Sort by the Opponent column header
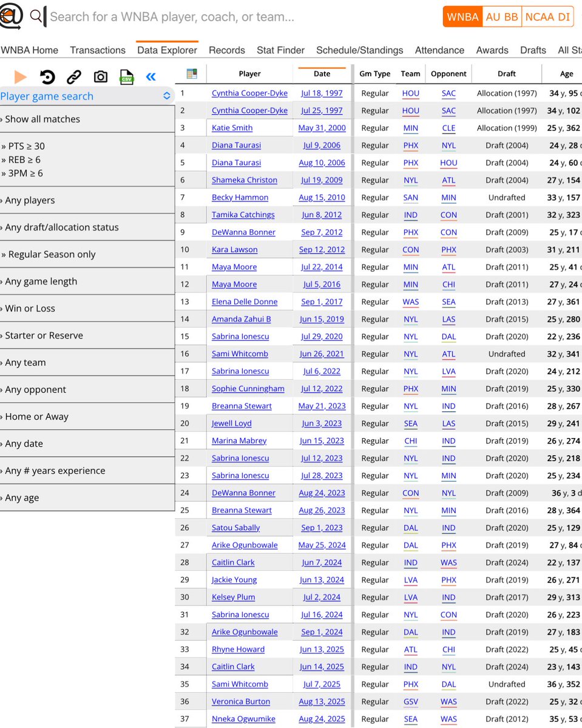 pos(448,74)
